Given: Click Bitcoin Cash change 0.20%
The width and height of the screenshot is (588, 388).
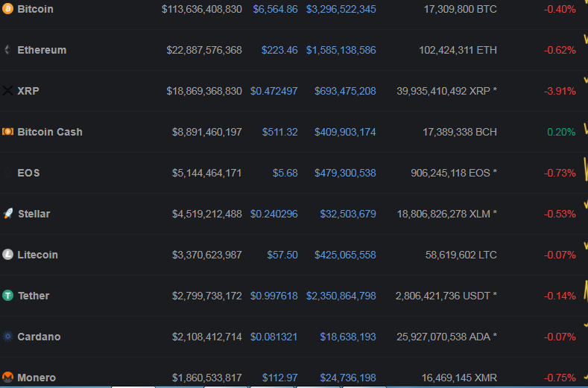Looking at the screenshot, I should click(x=561, y=132).
